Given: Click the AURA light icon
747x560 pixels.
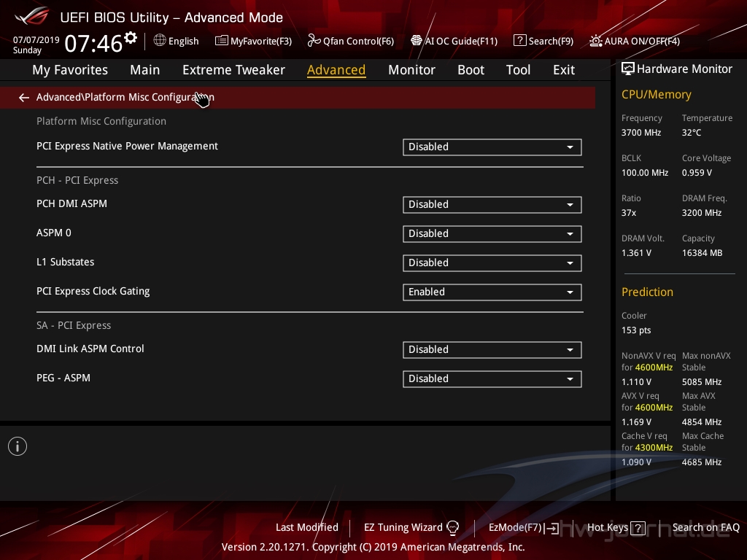Looking at the screenshot, I should click(595, 41).
